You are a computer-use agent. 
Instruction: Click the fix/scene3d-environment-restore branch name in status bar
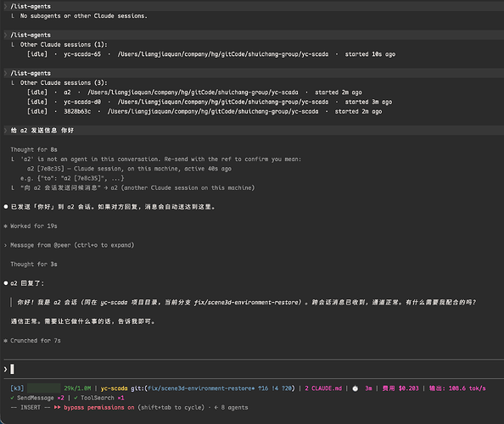click(200, 388)
